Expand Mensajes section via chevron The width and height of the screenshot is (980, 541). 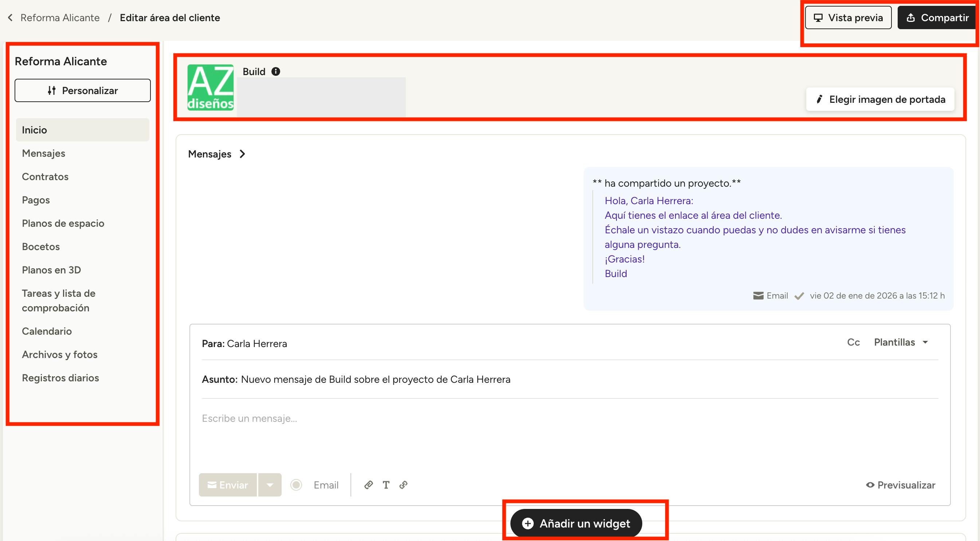tap(242, 154)
